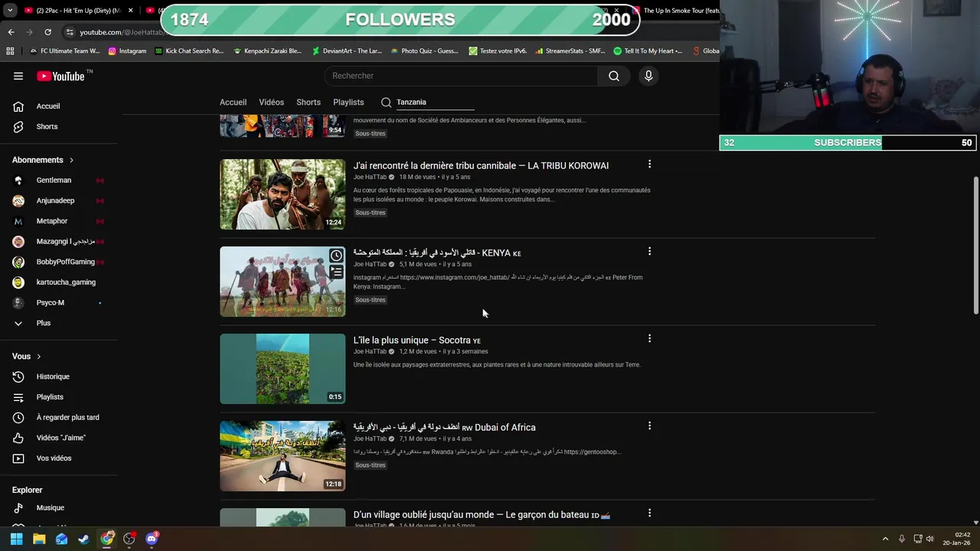The width and height of the screenshot is (980, 551).
Task: Reload the current page
Action: [47, 32]
